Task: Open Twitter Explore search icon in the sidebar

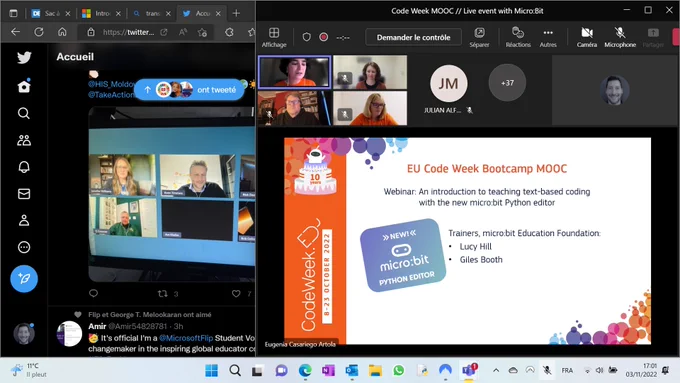Action: (24, 114)
